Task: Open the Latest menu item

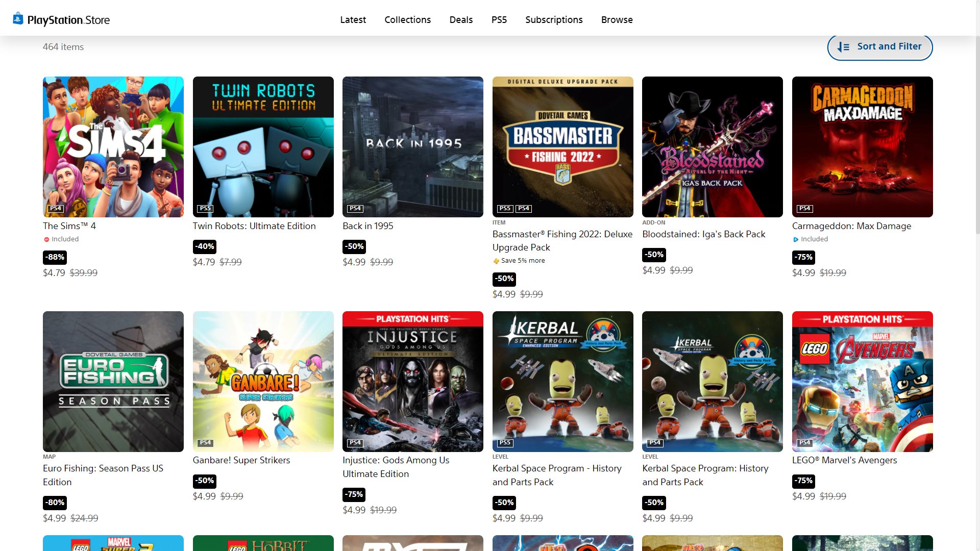Action: tap(353, 19)
